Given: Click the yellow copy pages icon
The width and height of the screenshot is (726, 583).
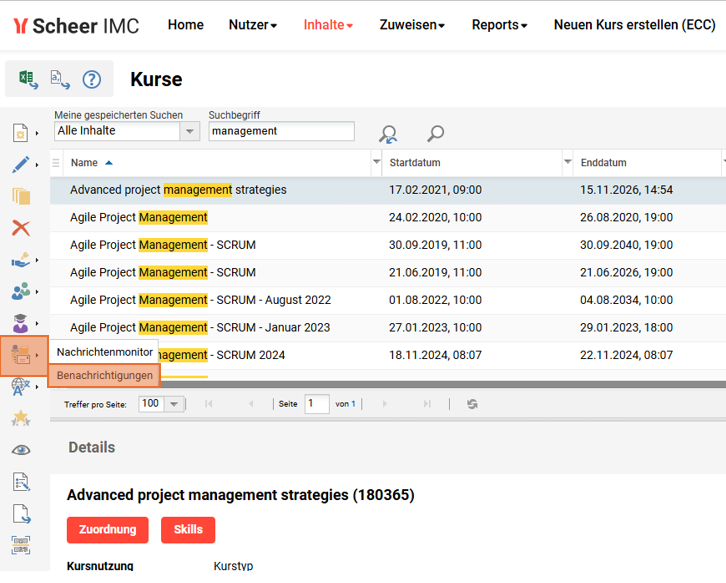Looking at the screenshot, I should 21,196.
